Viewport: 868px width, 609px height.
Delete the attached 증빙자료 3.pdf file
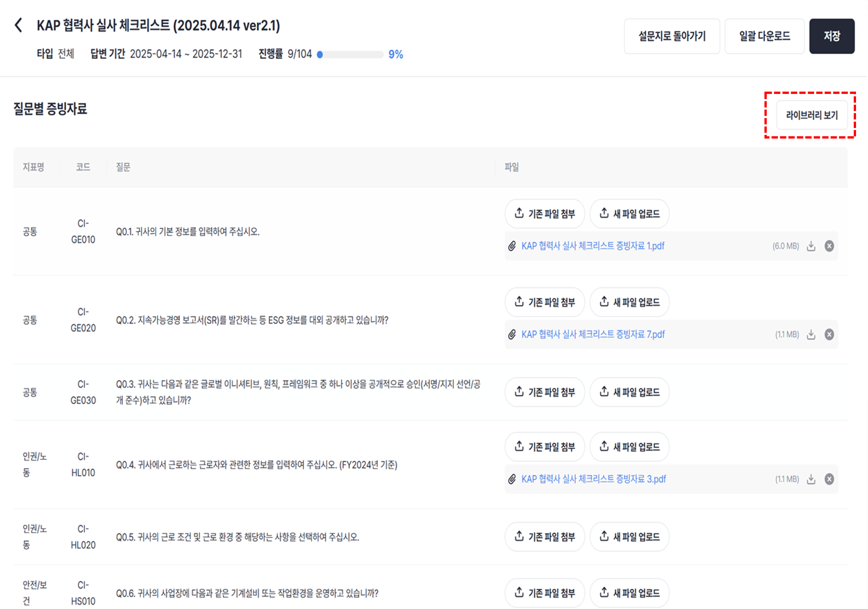829,479
